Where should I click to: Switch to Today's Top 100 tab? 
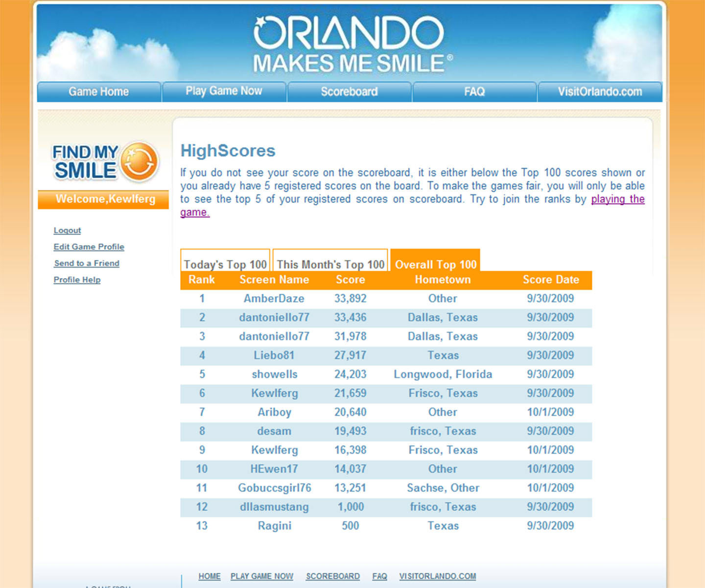click(x=225, y=261)
